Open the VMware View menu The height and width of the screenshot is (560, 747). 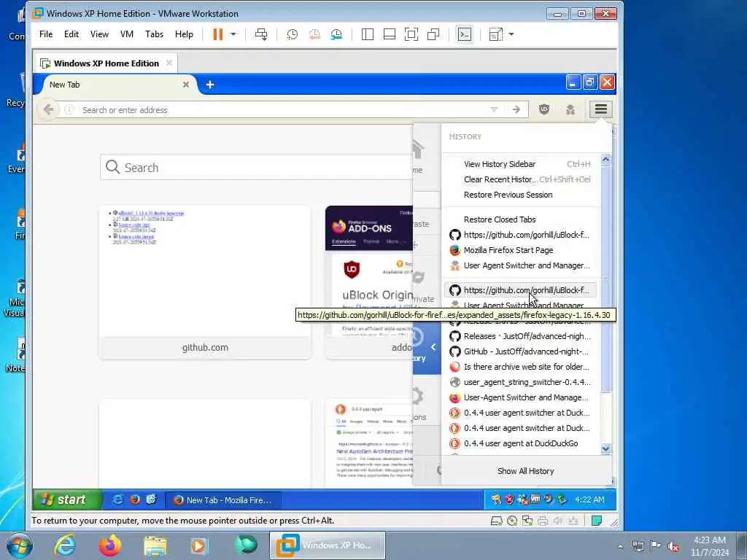click(99, 34)
